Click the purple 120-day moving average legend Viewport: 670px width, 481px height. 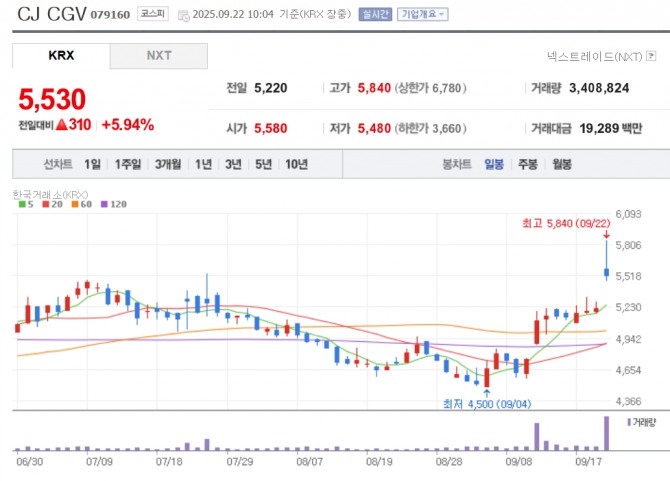pos(111,204)
